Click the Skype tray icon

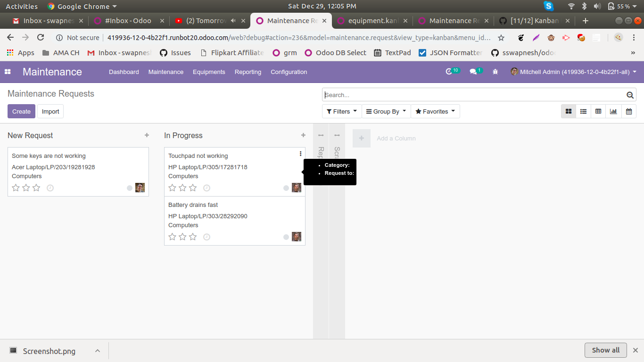[x=548, y=6]
